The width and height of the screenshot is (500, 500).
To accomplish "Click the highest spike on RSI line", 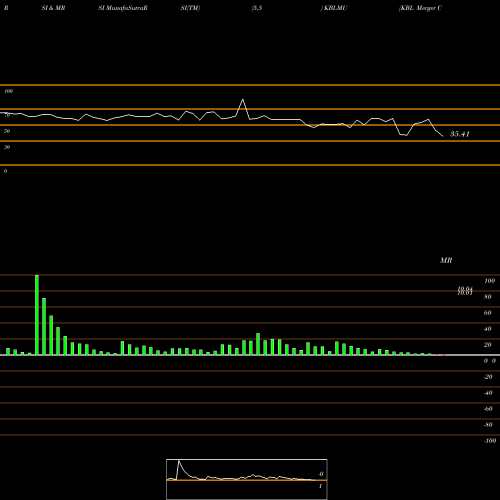I will [x=243, y=100].
